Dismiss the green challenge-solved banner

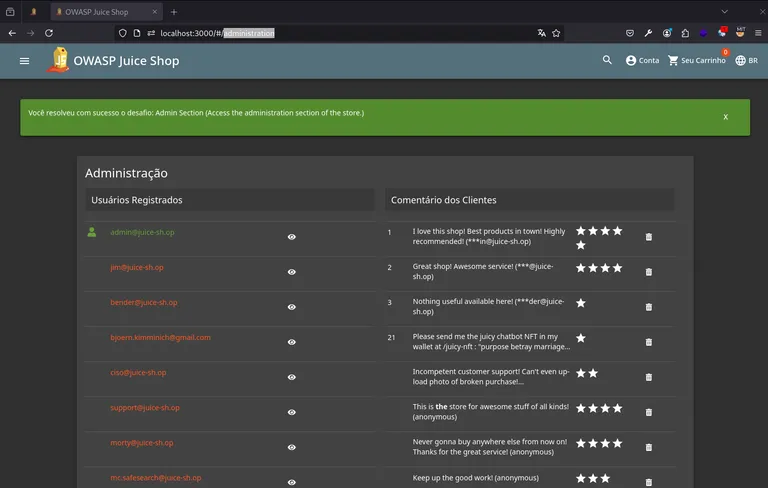(725, 117)
